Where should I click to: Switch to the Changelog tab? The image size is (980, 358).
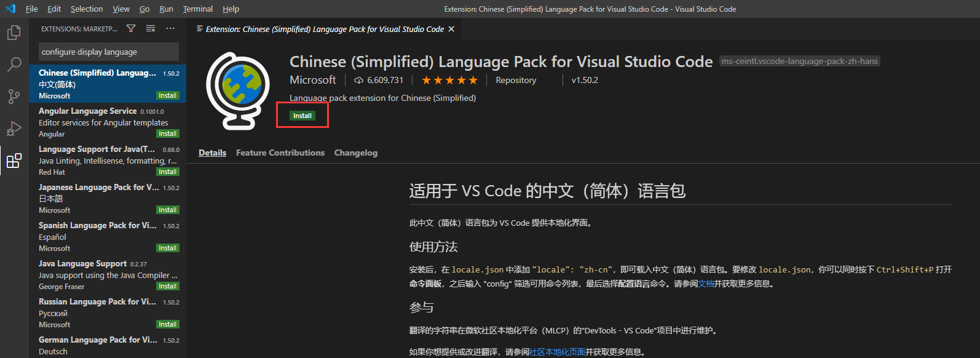(x=356, y=153)
